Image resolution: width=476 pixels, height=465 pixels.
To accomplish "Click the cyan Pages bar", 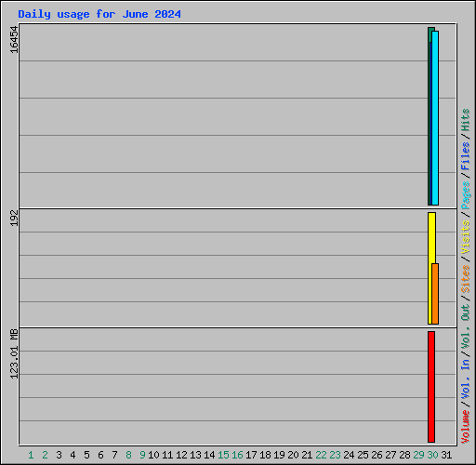I will pos(435,118).
